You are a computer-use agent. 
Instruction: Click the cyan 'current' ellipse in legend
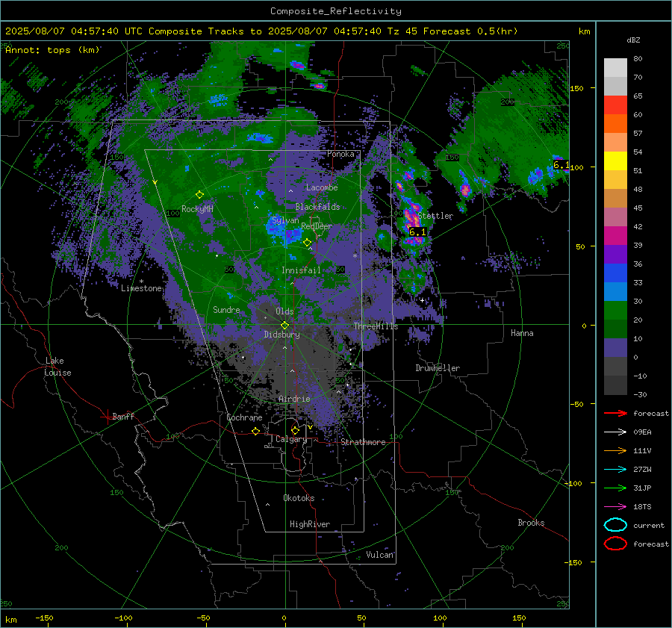pyautogui.click(x=615, y=525)
